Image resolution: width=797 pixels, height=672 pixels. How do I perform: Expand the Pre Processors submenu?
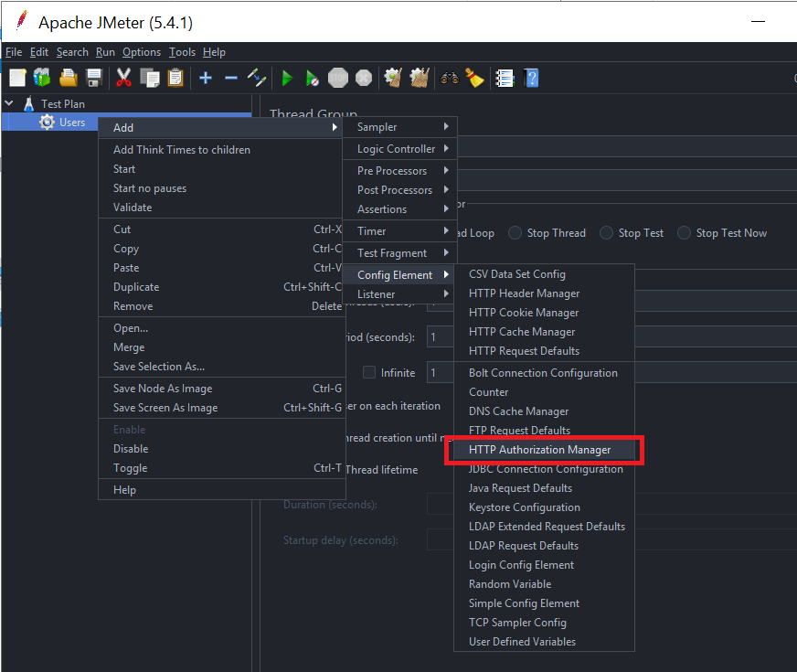400,170
